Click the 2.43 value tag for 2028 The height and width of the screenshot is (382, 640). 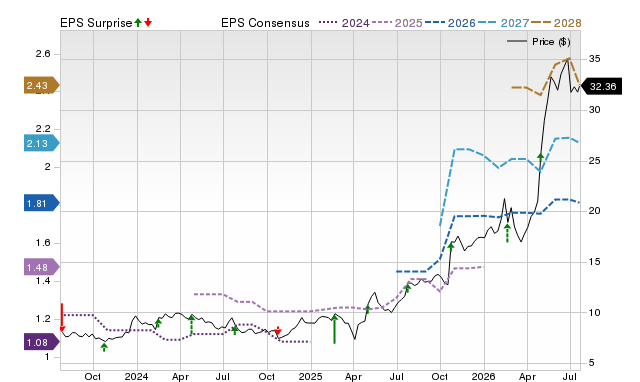click(42, 85)
